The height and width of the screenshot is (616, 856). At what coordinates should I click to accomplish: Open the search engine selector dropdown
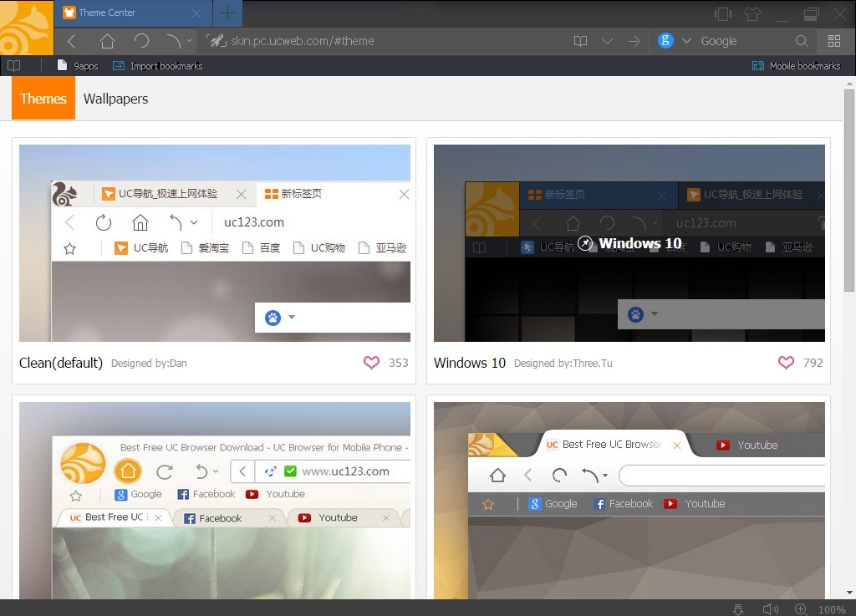click(687, 40)
